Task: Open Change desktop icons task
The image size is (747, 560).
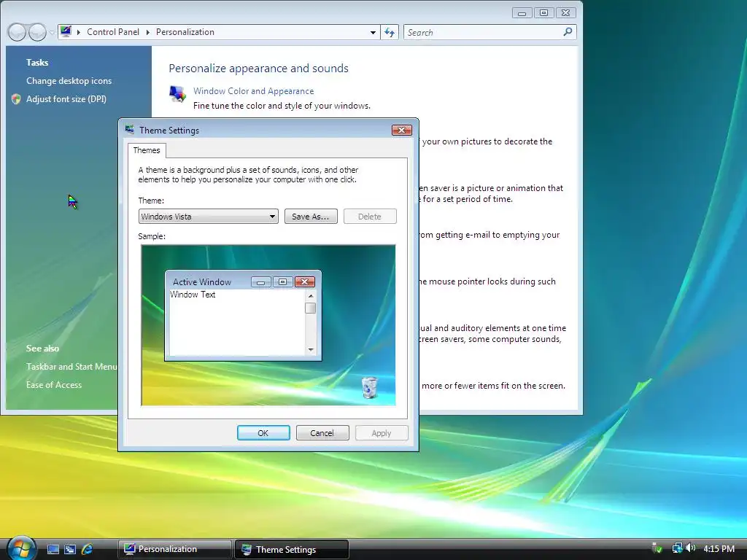Action: [69, 81]
